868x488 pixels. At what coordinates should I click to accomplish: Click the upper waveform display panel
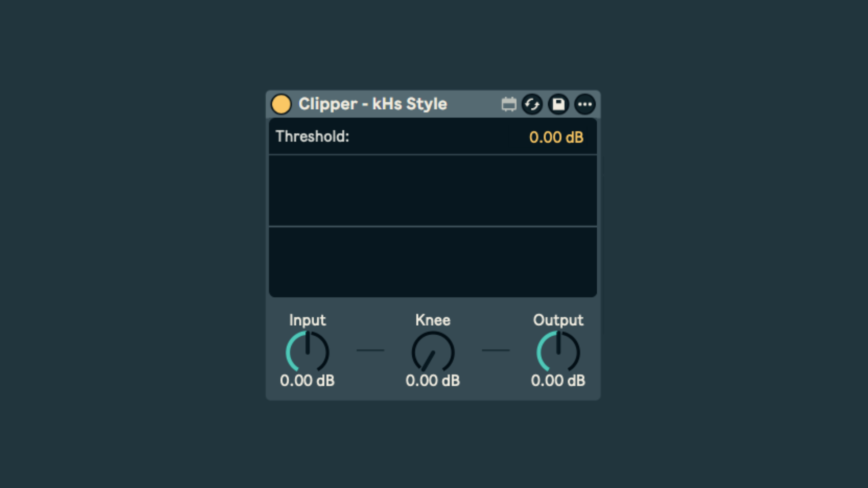point(433,190)
